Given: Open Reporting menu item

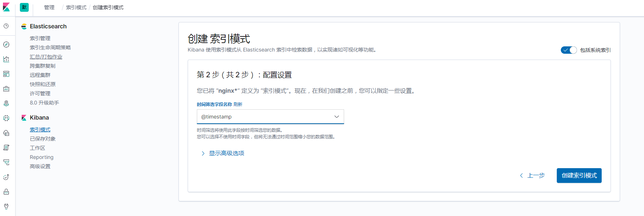Looking at the screenshot, I should 42,157.
